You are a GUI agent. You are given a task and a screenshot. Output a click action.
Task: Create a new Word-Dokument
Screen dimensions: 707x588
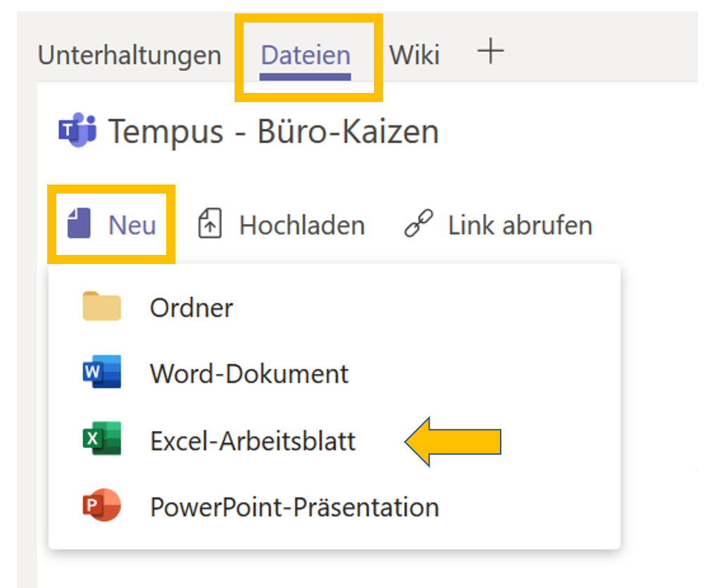[x=249, y=374]
